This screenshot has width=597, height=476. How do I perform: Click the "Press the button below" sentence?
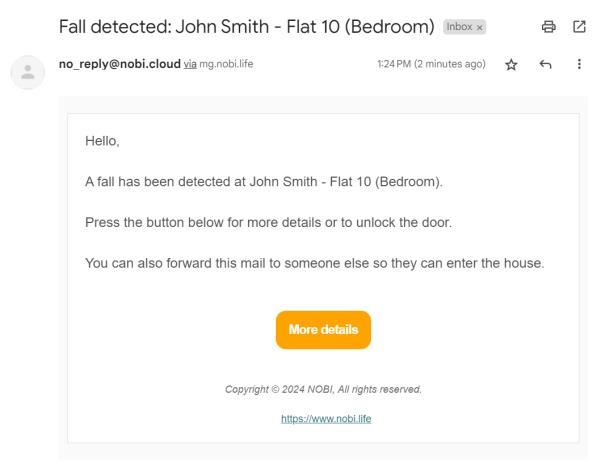268,222
